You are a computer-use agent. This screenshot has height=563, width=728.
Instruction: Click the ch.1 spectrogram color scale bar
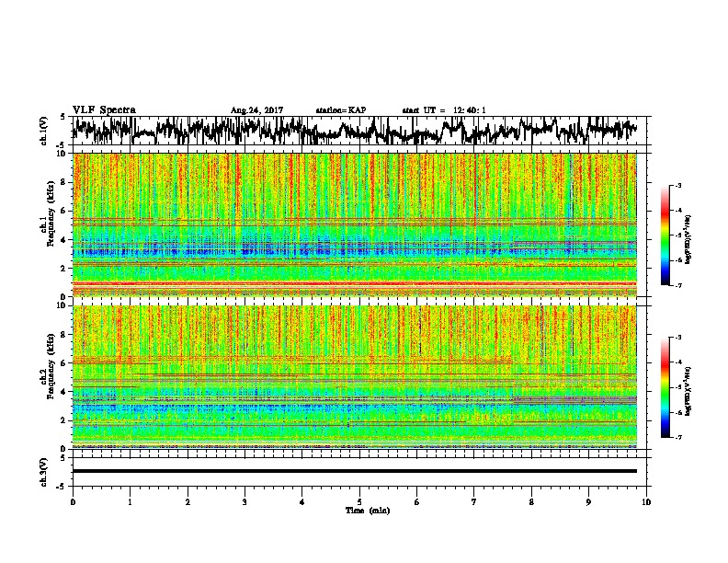pos(665,236)
